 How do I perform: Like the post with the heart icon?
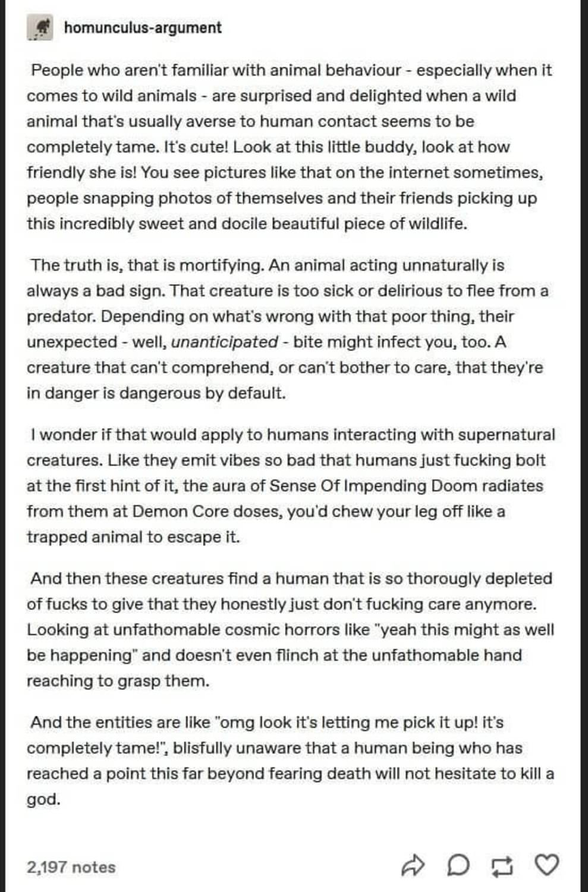click(x=547, y=865)
